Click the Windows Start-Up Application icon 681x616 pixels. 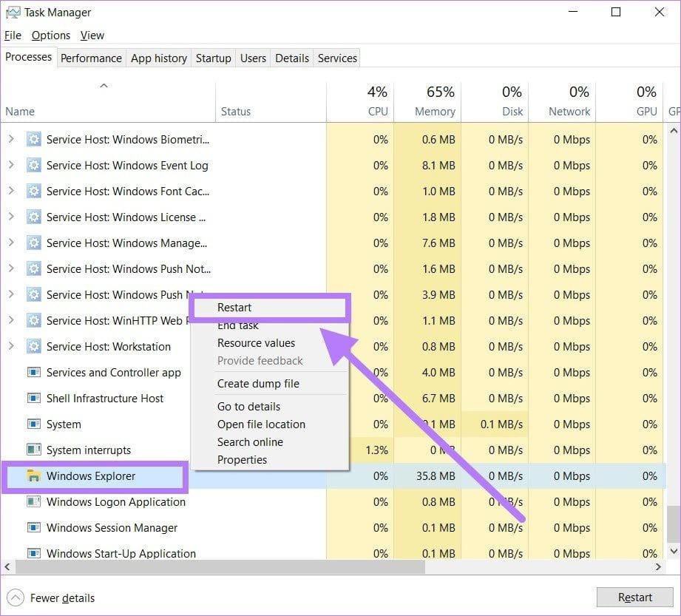[33, 553]
